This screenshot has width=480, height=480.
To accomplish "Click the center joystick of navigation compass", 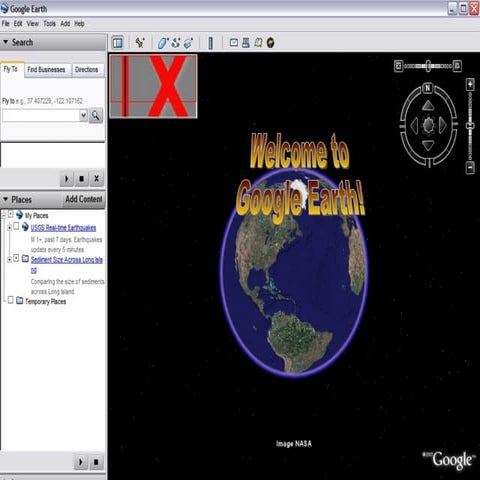I will [428, 125].
